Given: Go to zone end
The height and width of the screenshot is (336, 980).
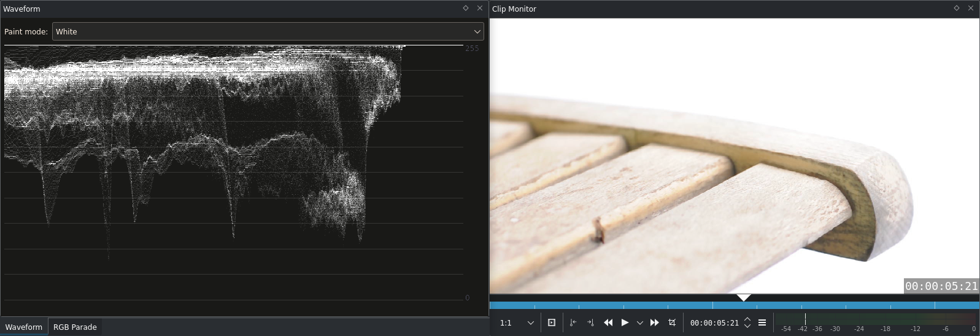Looking at the screenshot, I should [x=590, y=322].
